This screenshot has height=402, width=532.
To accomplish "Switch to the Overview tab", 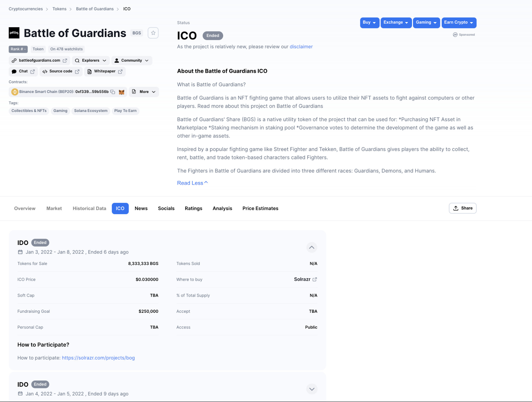I will tap(25, 208).
